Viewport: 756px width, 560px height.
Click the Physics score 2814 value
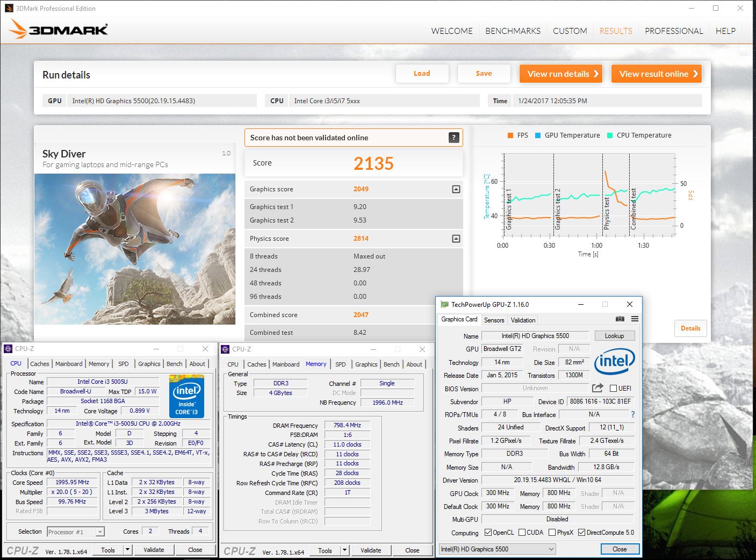[361, 239]
